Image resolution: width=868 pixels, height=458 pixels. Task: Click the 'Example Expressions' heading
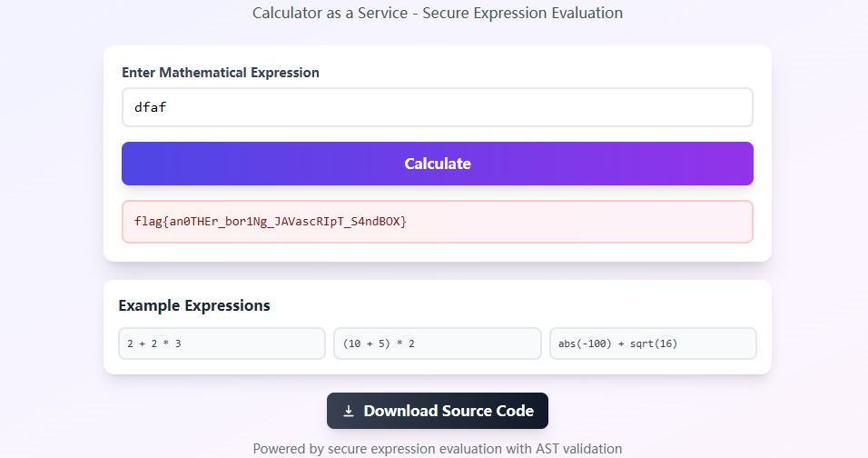point(194,305)
